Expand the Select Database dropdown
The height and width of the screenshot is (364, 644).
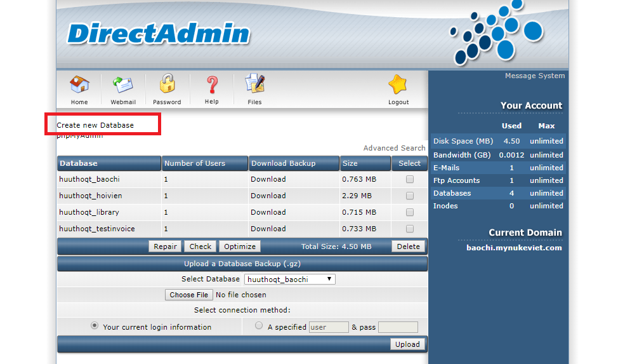tap(290, 279)
